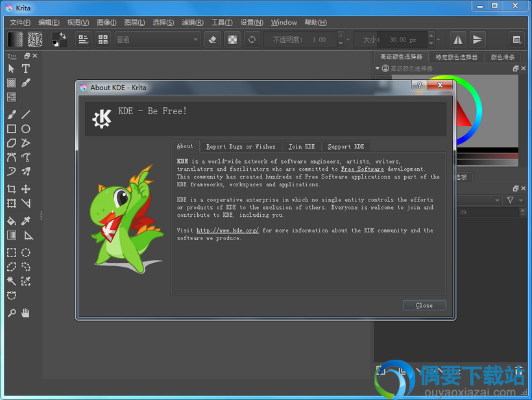The image size is (532, 400).
Task: Select the Move tool
Action: [26, 189]
